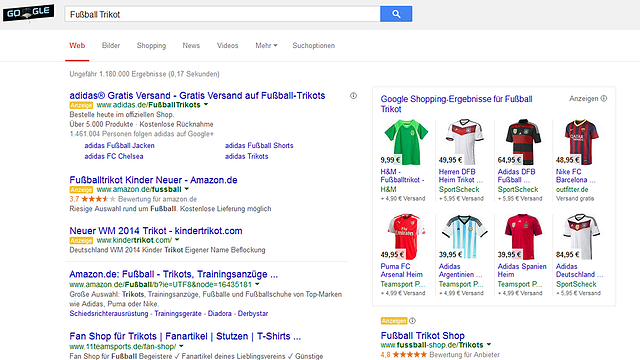Open Amazon.de: Fußball - Trikots, Trainingsanzüge result
The image size is (640, 360).
(173, 274)
